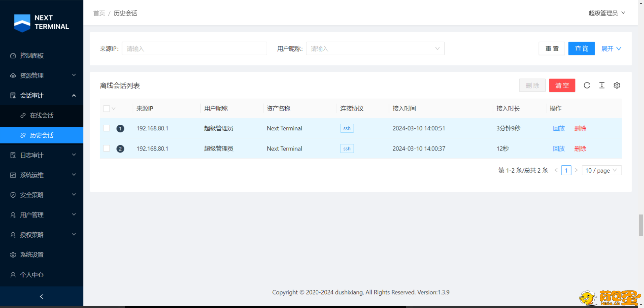
Task: Click the link icon beside 在线会话
Action: [x=23, y=115]
